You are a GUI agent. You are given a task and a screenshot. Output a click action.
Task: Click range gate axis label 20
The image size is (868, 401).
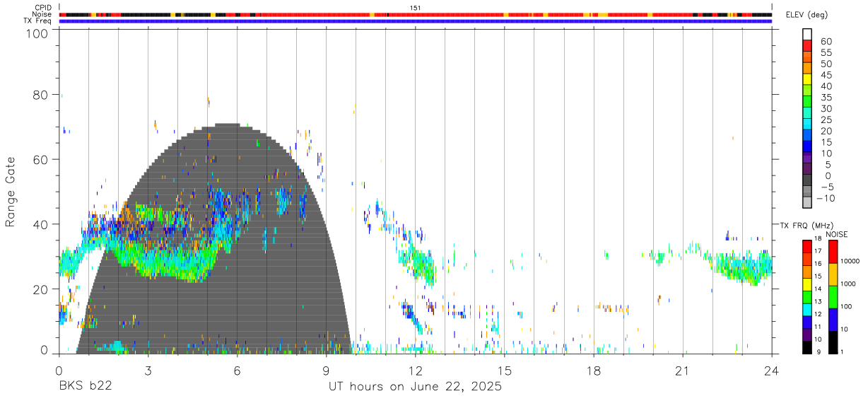coord(41,289)
